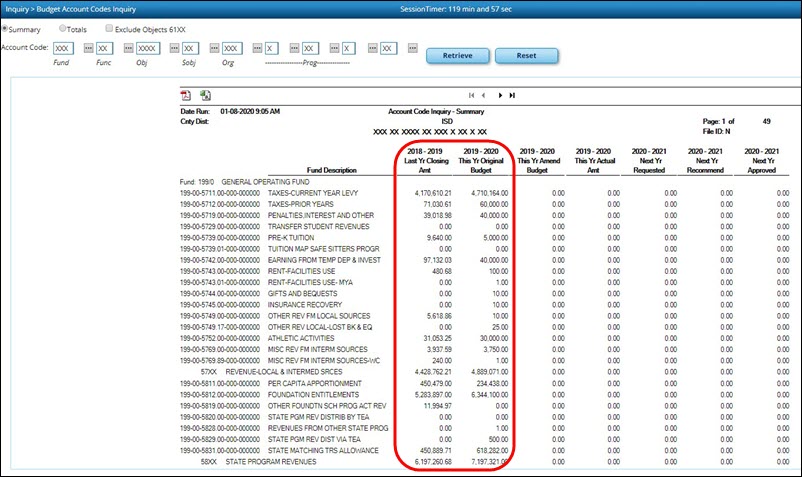Focus the Org account code field

[x=232, y=49]
